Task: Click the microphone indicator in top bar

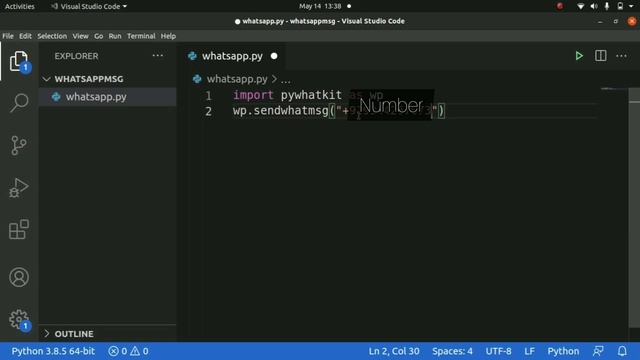Action: point(607,6)
